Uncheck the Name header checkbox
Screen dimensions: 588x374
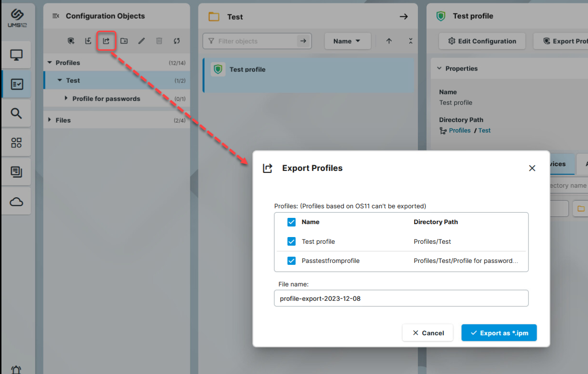click(x=291, y=222)
